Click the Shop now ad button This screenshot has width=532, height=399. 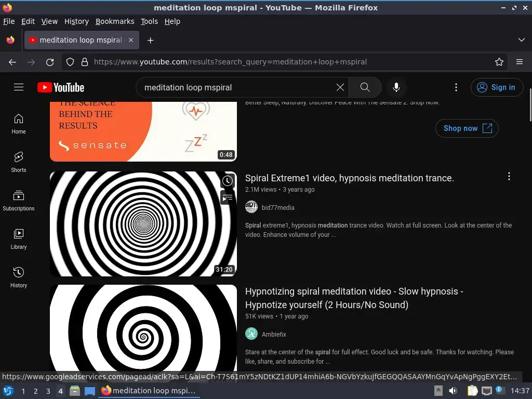(467, 128)
